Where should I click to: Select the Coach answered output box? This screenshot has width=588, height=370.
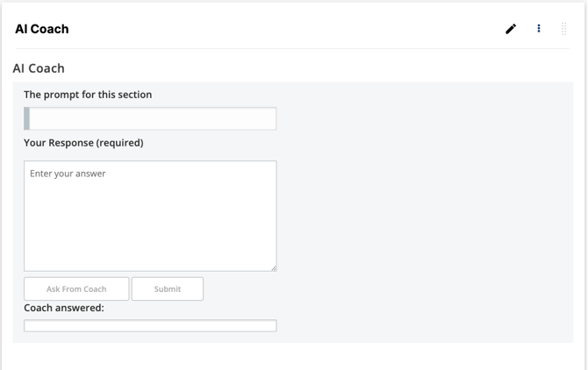(150, 325)
